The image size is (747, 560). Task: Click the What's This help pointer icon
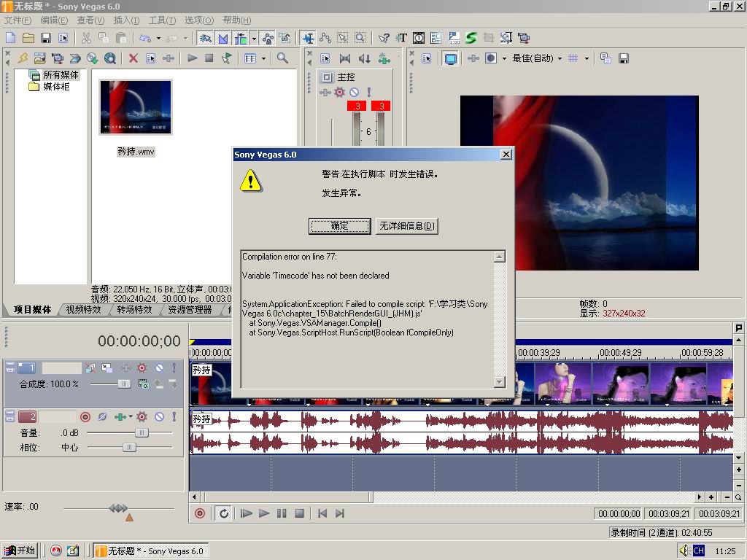point(384,38)
